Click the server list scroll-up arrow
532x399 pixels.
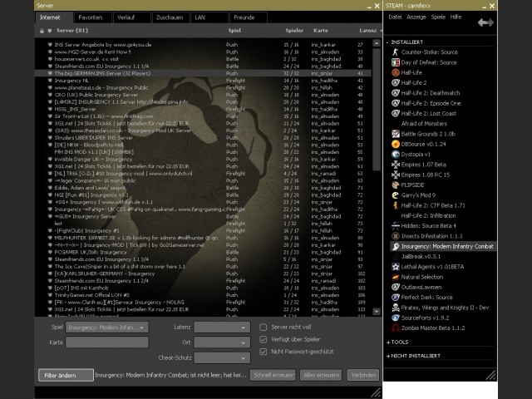click(x=377, y=43)
